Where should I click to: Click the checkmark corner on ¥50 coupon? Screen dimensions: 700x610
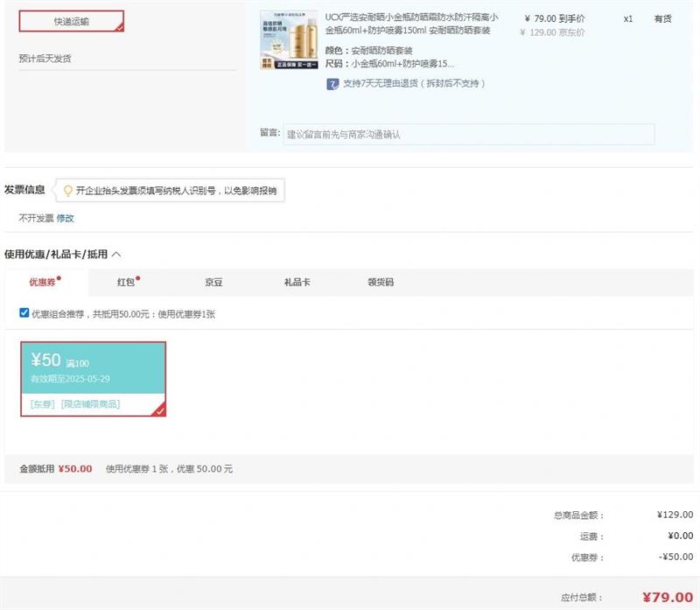158,410
